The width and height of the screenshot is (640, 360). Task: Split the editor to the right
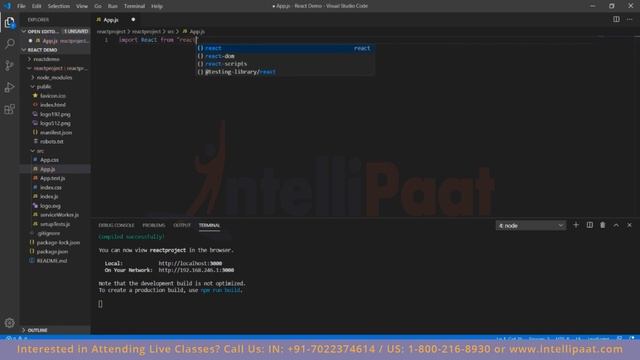coord(616,19)
